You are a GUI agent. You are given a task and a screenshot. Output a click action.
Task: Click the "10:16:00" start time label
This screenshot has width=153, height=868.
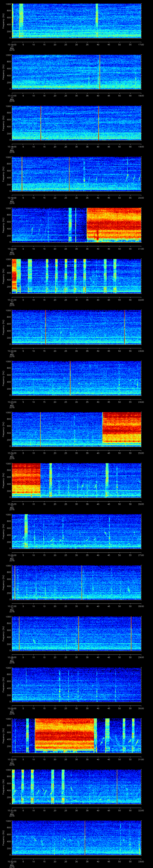click(12, 44)
